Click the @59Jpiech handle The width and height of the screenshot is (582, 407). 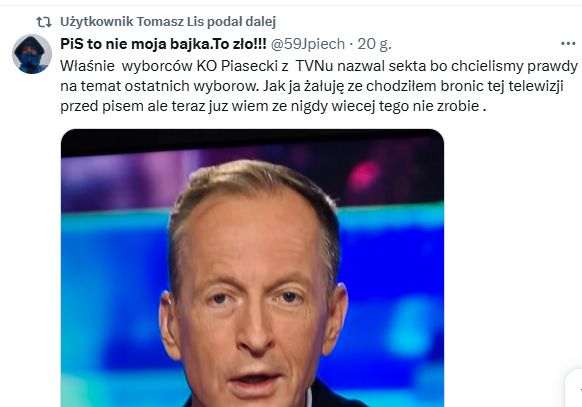pyautogui.click(x=308, y=44)
